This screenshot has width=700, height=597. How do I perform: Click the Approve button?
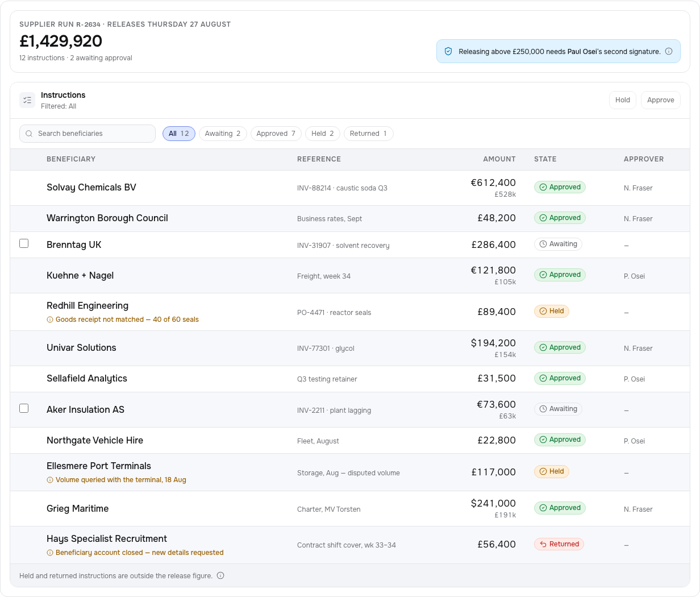[661, 100]
